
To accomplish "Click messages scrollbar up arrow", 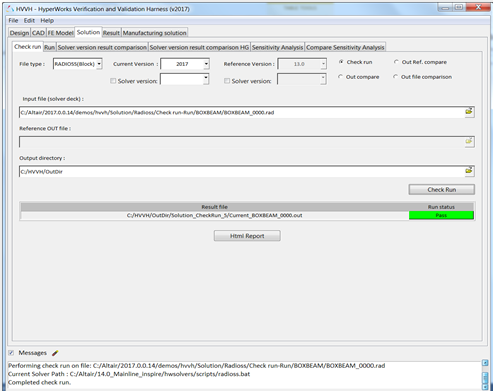I will pos(486,363).
